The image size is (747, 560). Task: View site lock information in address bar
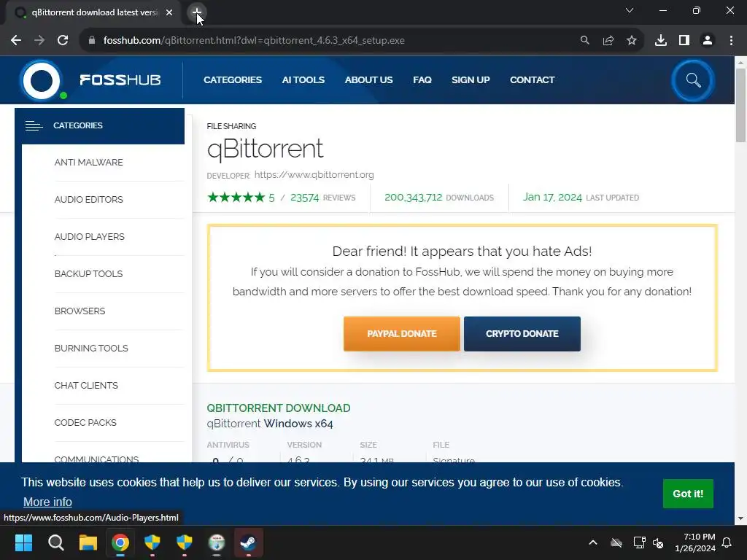click(92, 41)
